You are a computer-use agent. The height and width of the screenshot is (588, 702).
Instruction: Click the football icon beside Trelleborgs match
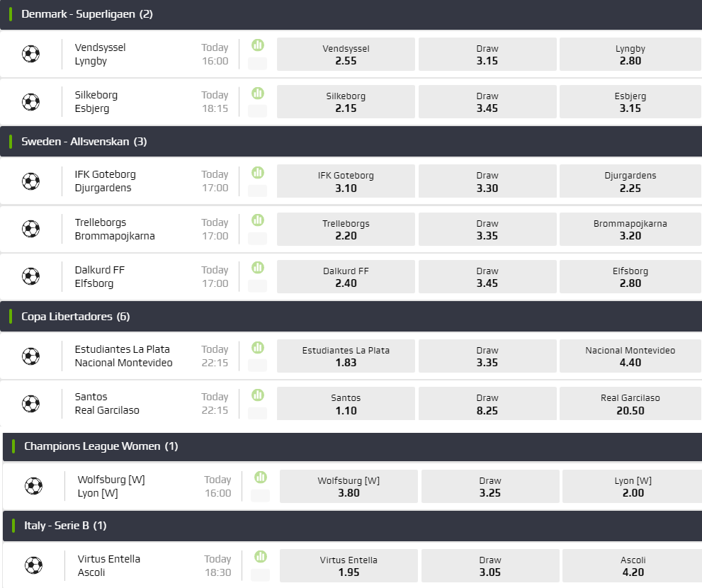31,229
